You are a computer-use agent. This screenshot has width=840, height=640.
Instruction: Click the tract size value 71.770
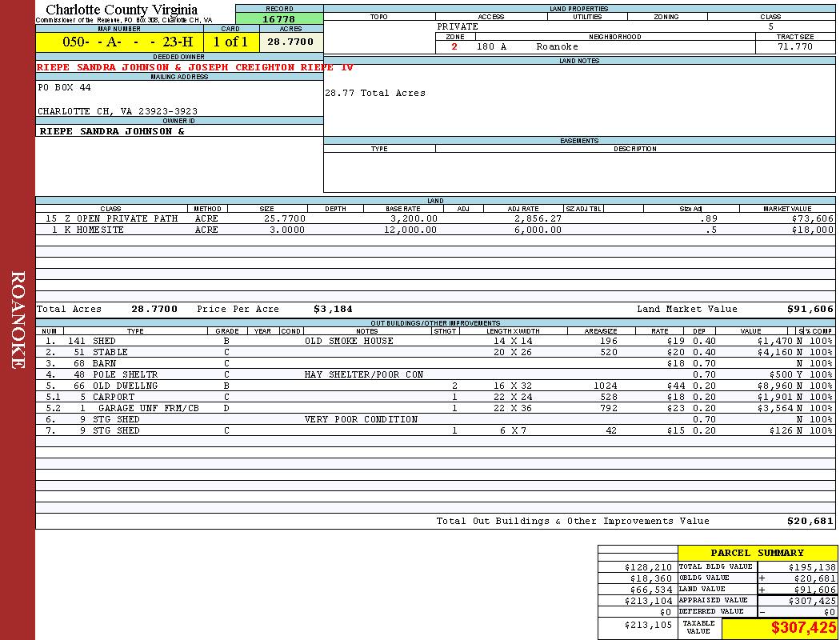coord(794,47)
